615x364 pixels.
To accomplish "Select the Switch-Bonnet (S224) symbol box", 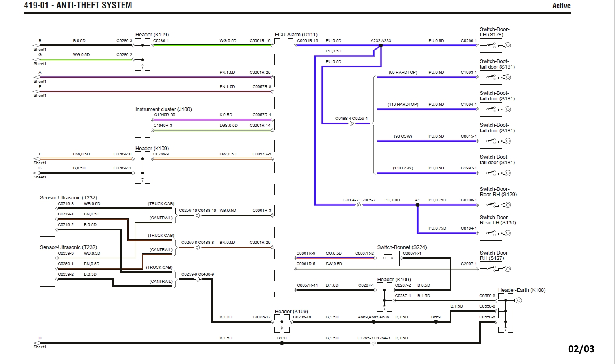I will pos(388,257).
